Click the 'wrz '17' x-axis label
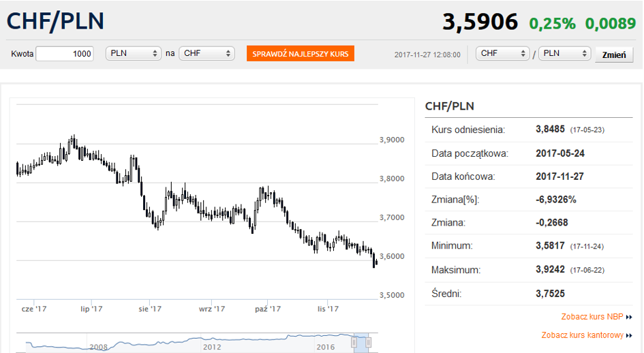The height and width of the screenshot is (353, 644). click(212, 309)
